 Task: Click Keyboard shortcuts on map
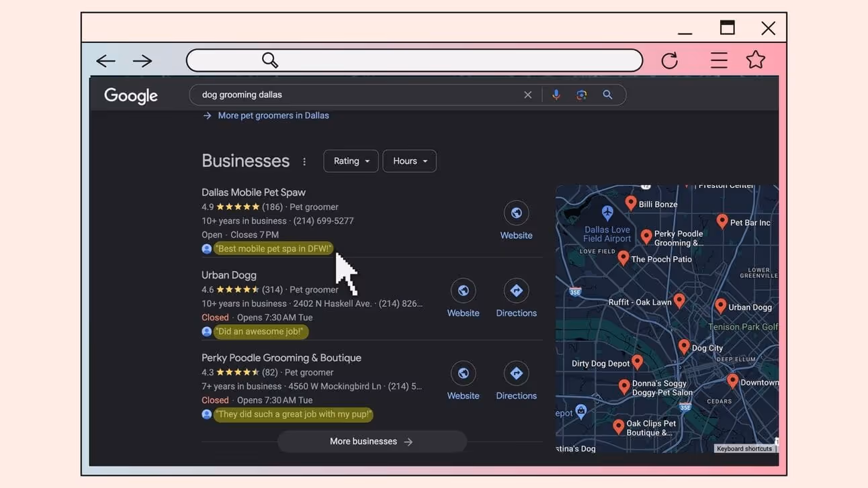pyautogui.click(x=744, y=448)
